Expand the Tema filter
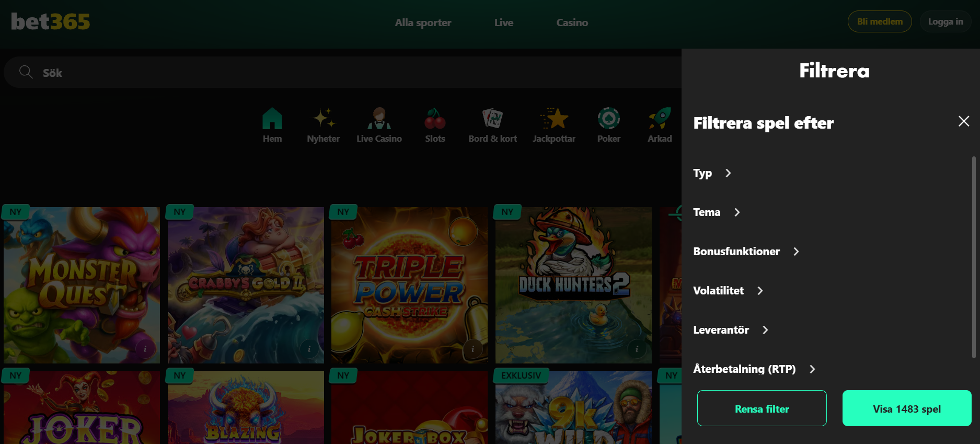Screen dimensions: 980x444 pyautogui.click(x=717, y=212)
